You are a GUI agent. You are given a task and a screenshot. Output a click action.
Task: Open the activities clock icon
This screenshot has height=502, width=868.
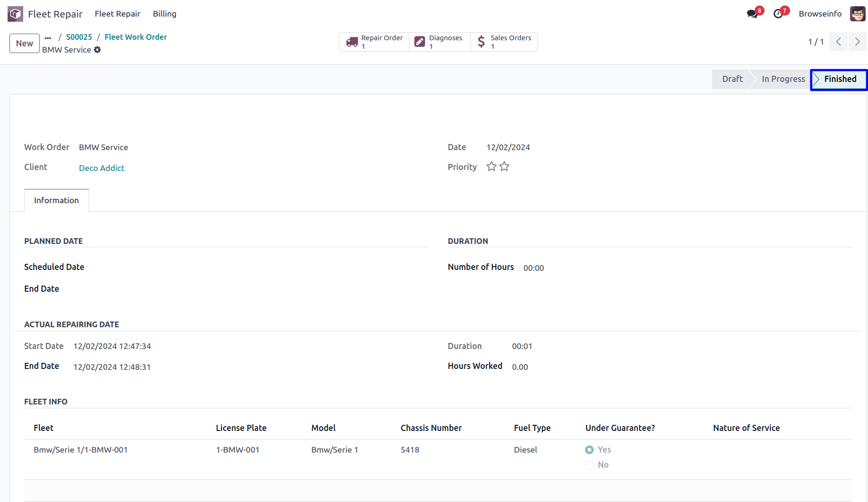pos(778,14)
